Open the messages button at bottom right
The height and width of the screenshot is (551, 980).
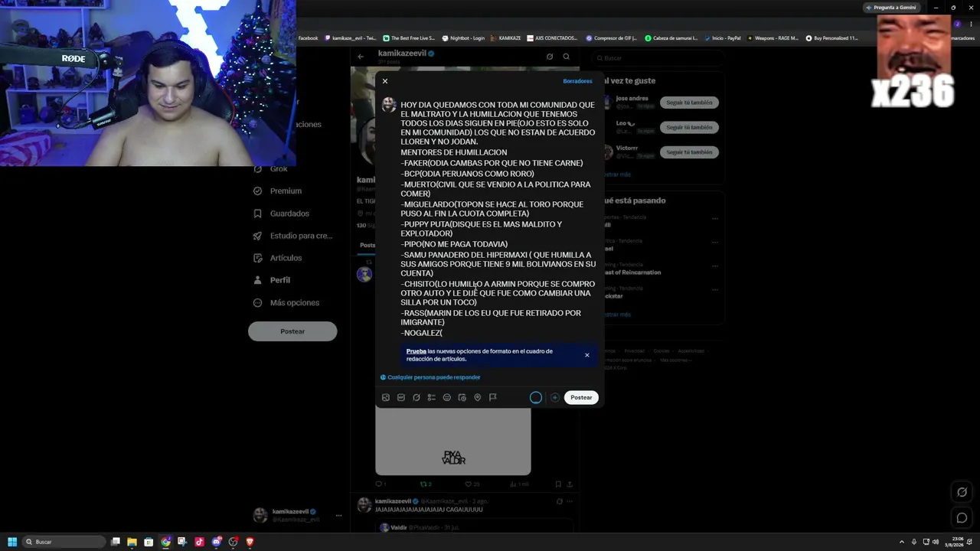click(x=962, y=518)
